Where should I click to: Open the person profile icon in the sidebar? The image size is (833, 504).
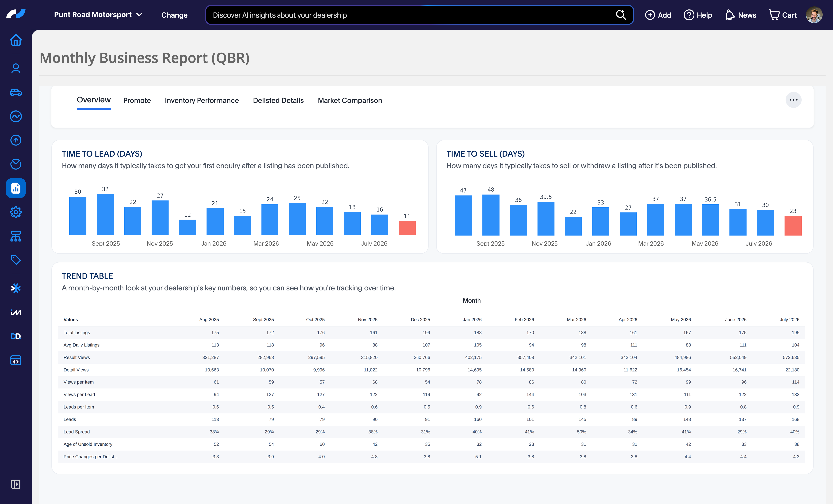[x=16, y=68]
